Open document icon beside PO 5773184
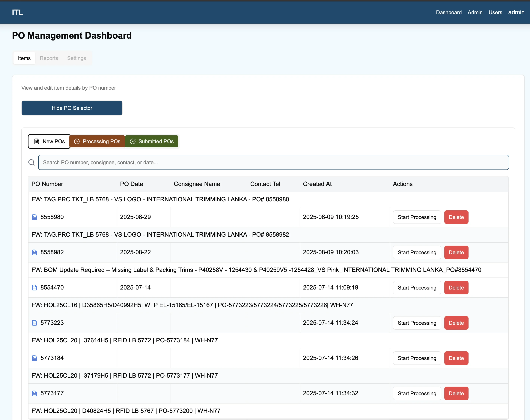This screenshot has width=530, height=420. (34, 358)
